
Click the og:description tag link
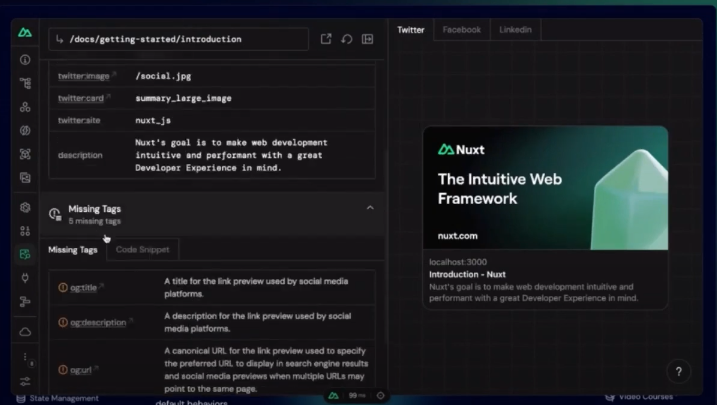(x=98, y=322)
